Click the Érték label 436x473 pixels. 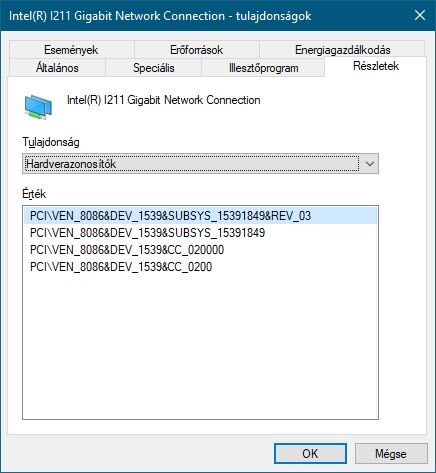coord(34,194)
